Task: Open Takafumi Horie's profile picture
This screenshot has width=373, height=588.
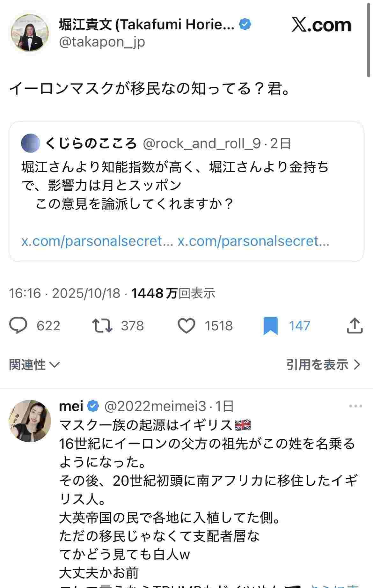Action: click(x=30, y=33)
